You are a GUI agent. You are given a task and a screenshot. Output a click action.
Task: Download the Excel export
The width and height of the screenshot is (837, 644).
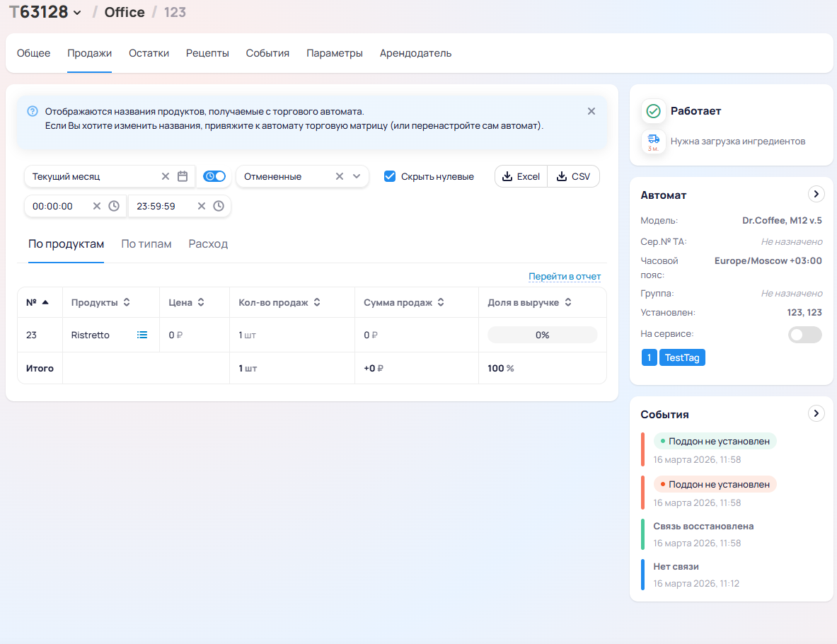point(521,176)
